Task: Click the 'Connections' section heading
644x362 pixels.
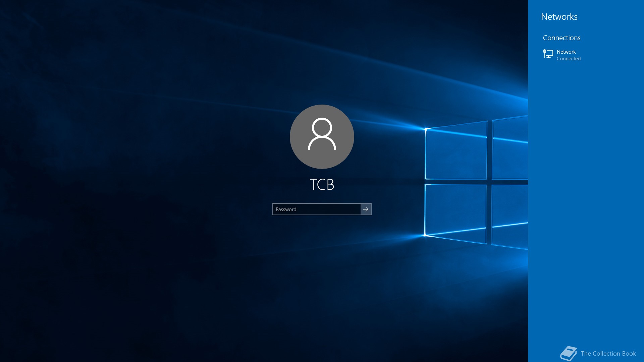Action: (x=561, y=38)
